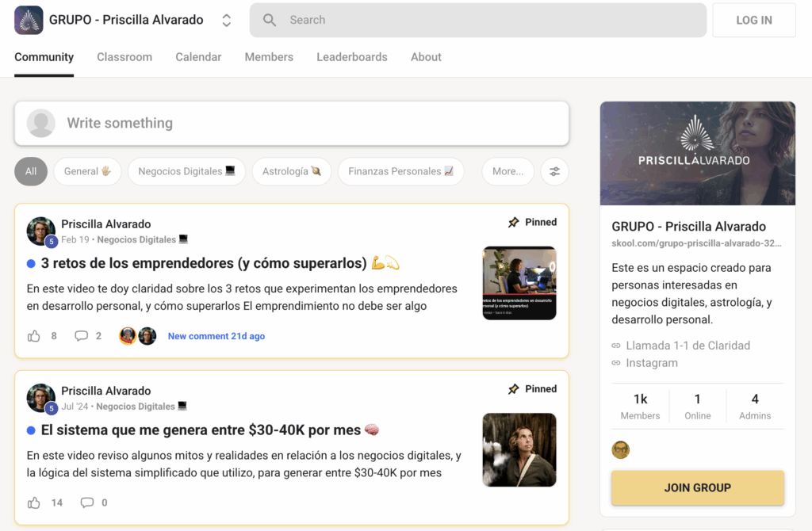Select the All category filter
The width and height of the screenshot is (812, 531).
[x=31, y=171]
